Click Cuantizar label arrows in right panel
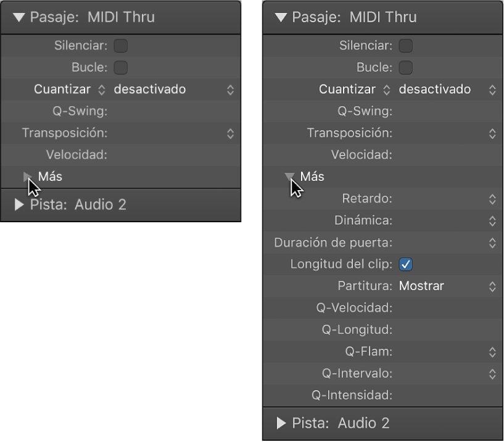504x442 pixels. coord(387,90)
